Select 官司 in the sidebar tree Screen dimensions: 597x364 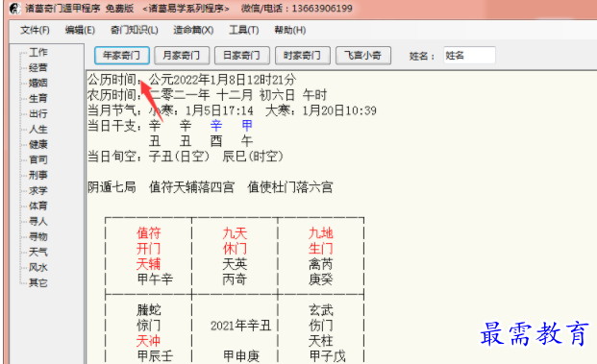tap(38, 159)
